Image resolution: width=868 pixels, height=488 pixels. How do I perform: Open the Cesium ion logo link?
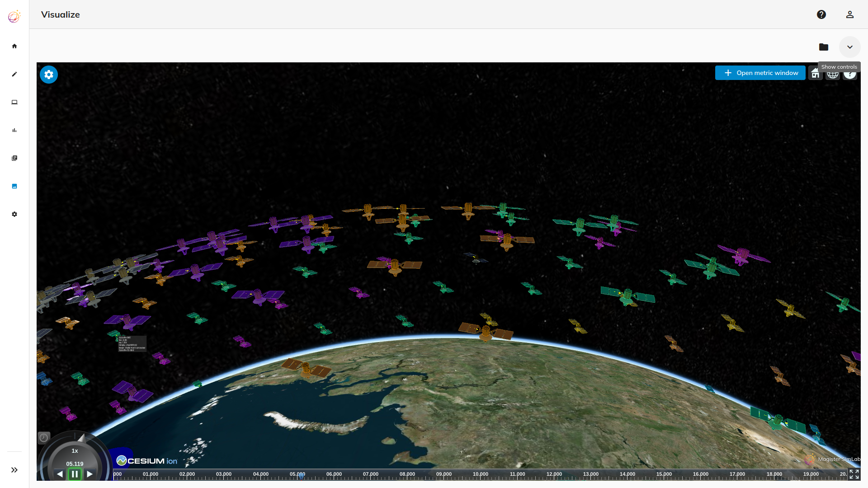(147, 460)
